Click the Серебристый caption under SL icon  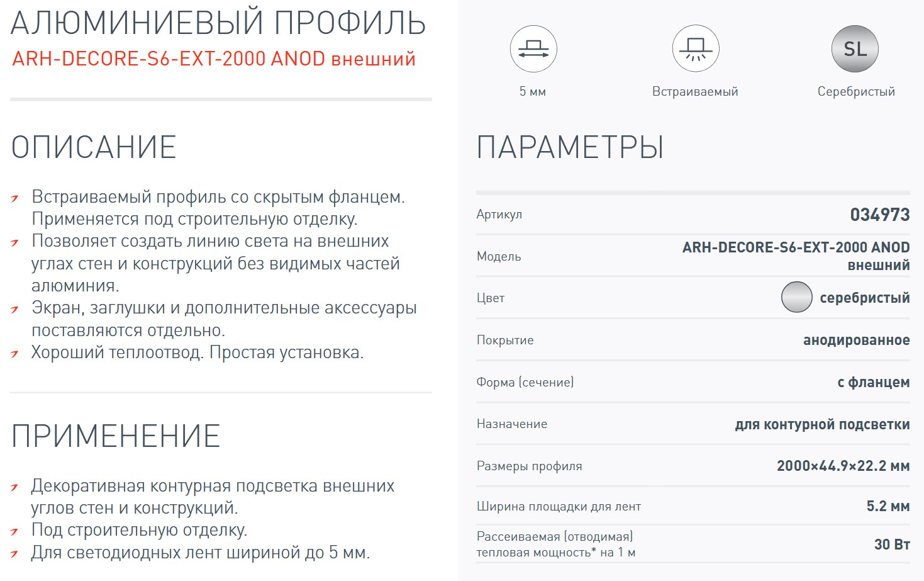tap(856, 92)
